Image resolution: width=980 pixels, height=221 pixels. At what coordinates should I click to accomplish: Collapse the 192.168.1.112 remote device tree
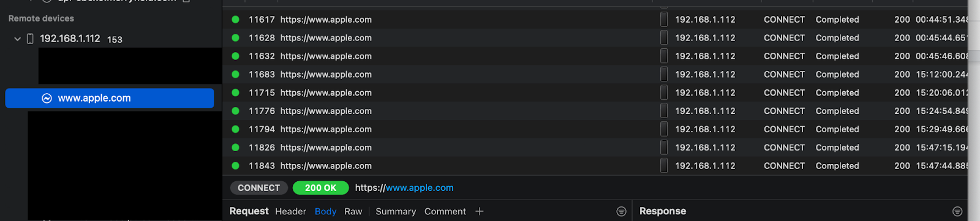pos(17,39)
